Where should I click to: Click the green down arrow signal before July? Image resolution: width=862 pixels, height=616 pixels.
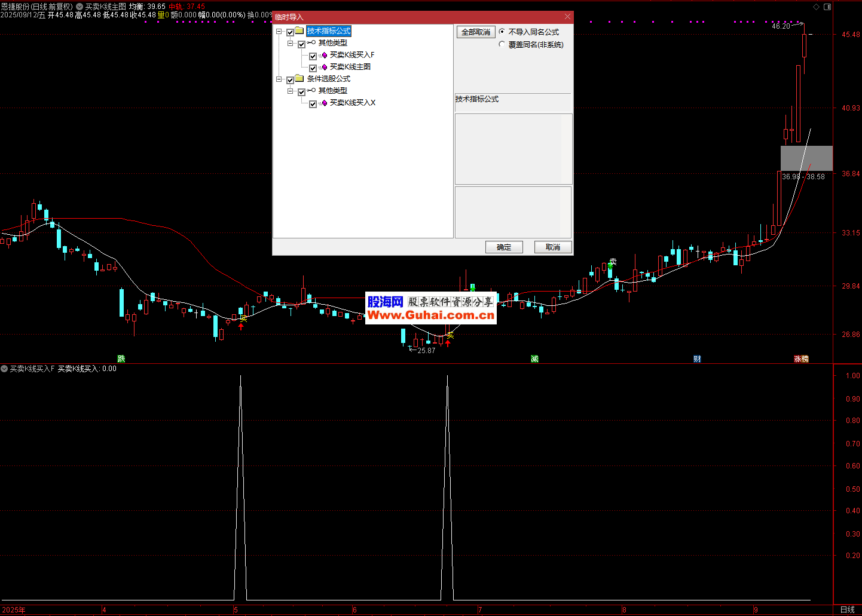click(472, 288)
